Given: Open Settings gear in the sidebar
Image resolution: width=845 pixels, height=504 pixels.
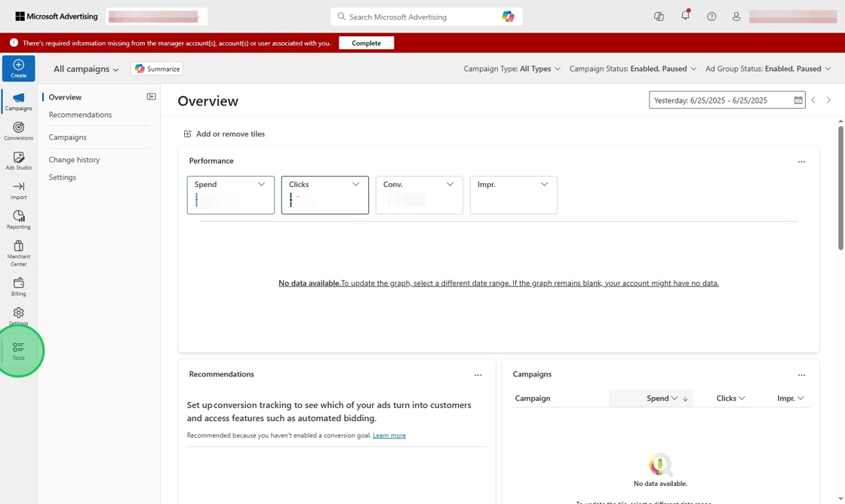Looking at the screenshot, I should [x=18, y=316].
